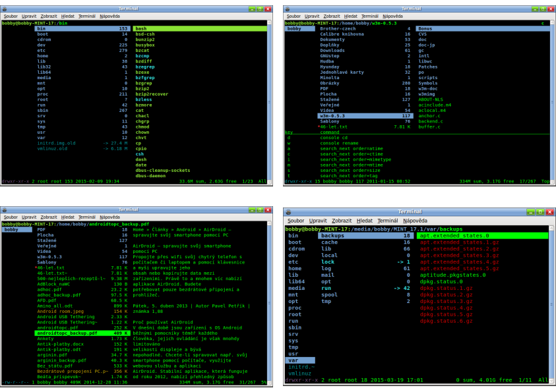Open Zobrazit menu in the w3m-0.5.3 terminal
The image size is (556, 392).
(332, 16)
